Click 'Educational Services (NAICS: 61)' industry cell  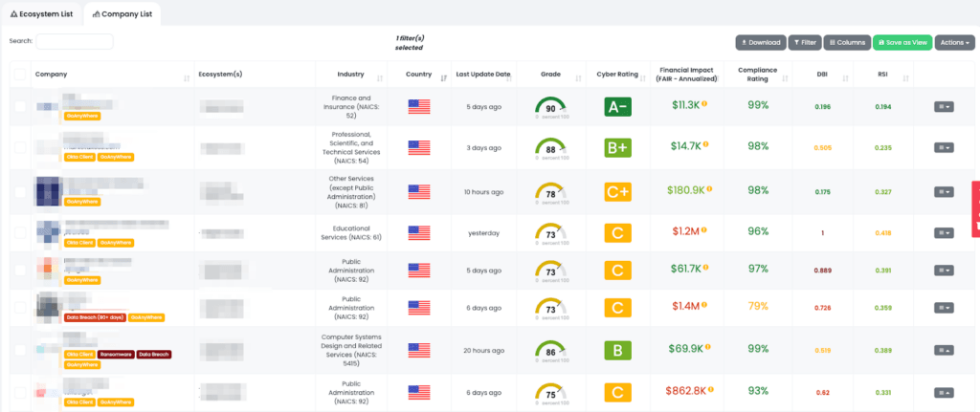click(350, 233)
